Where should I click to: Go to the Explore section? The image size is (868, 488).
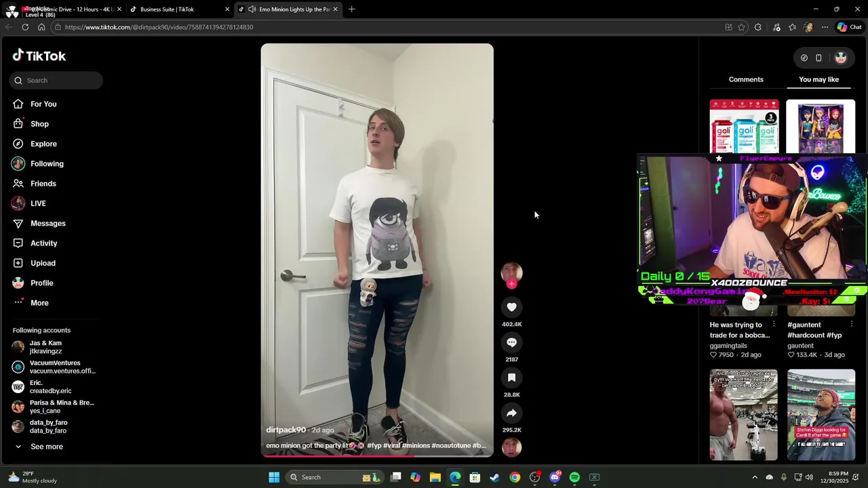pos(43,144)
